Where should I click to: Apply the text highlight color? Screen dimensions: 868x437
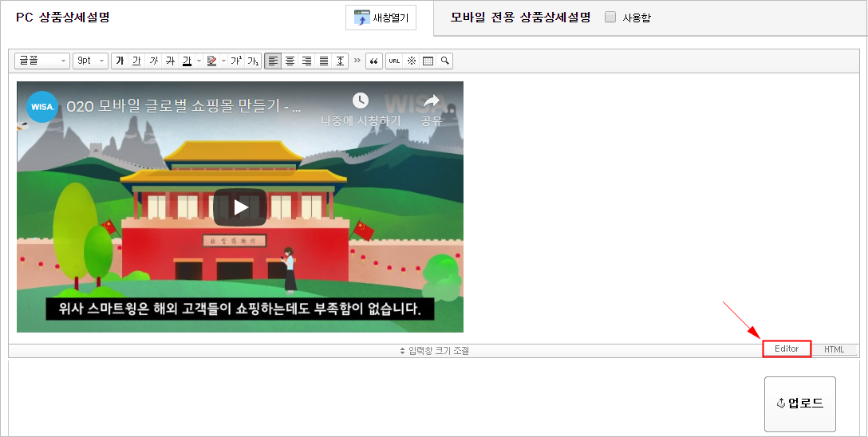(x=211, y=61)
